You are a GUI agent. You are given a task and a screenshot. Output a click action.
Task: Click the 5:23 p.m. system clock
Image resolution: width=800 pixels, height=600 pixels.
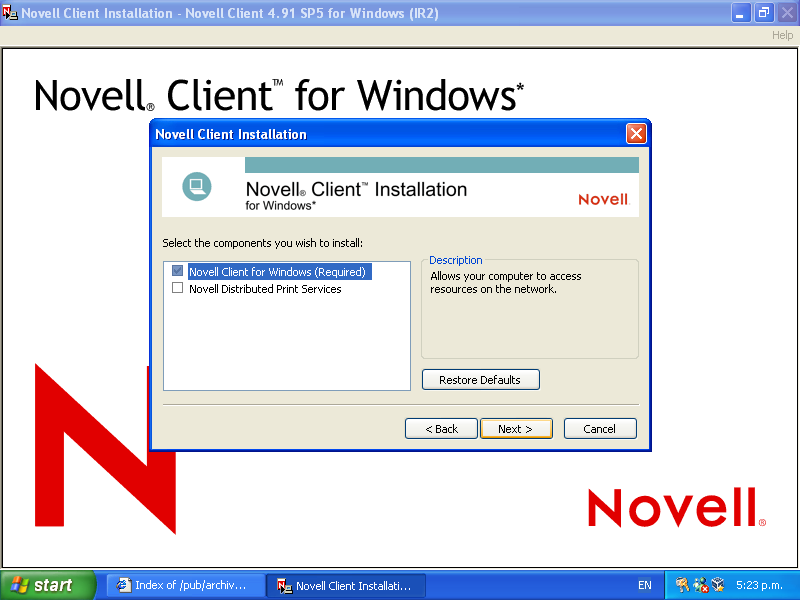(759, 585)
